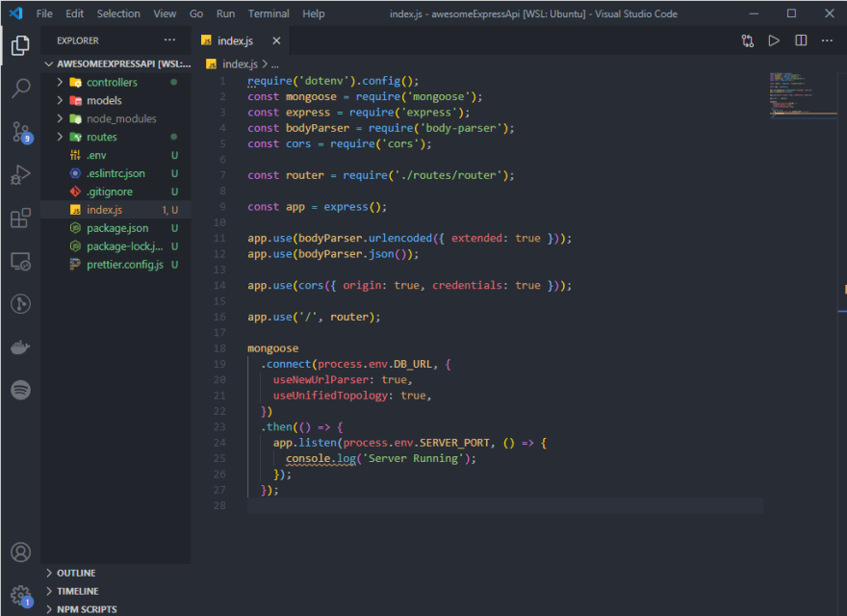Expand the NPM SCRIPTS section

click(49, 609)
